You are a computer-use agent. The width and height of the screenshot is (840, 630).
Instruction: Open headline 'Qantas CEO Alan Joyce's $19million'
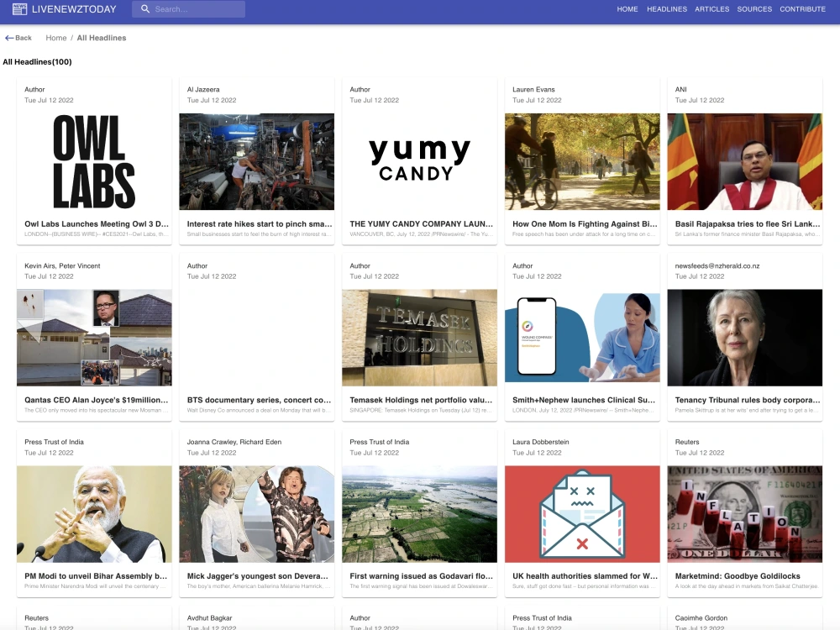click(x=97, y=400)
